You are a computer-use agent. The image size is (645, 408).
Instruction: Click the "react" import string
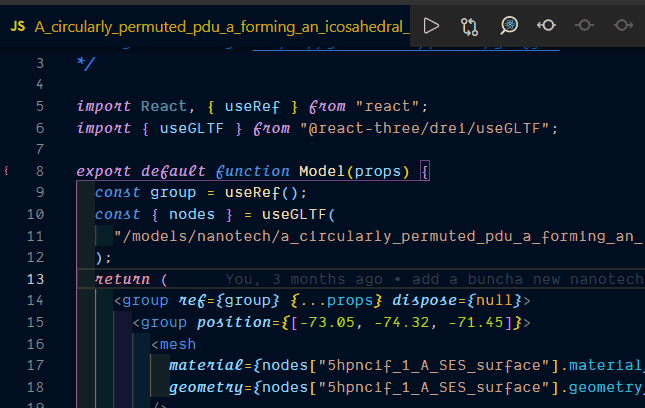(x=387, y=106)
